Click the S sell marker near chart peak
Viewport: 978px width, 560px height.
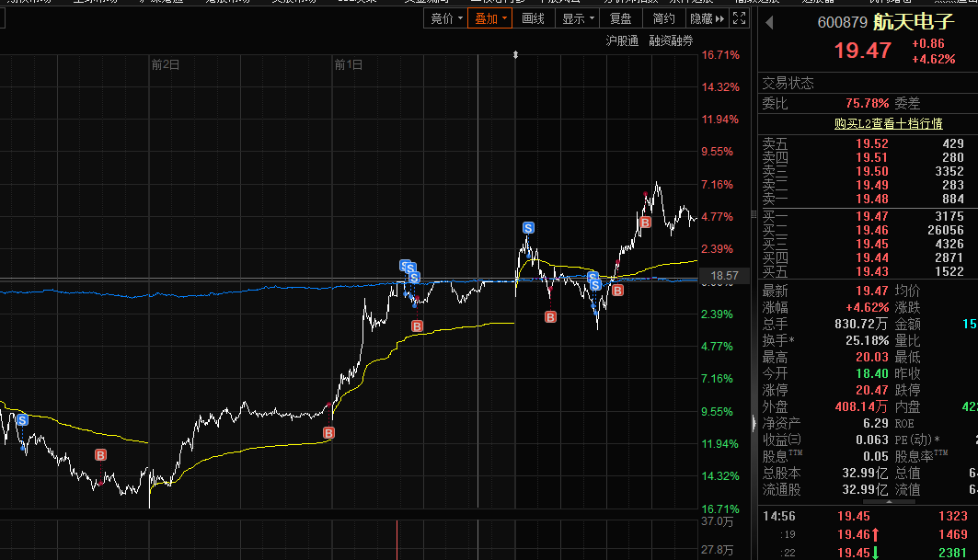tap(528, 228)
